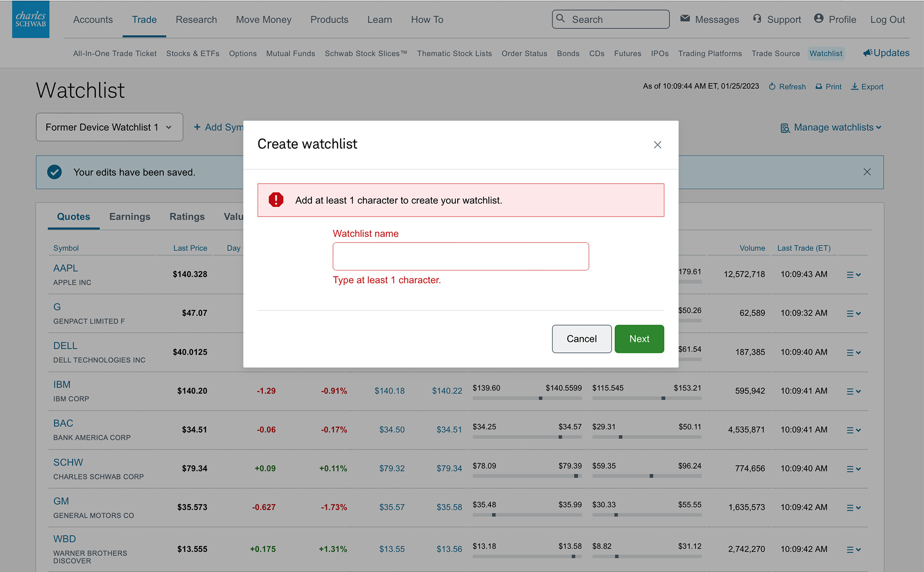
Task: Go to Trading Platforms
Action: [710, 53]
